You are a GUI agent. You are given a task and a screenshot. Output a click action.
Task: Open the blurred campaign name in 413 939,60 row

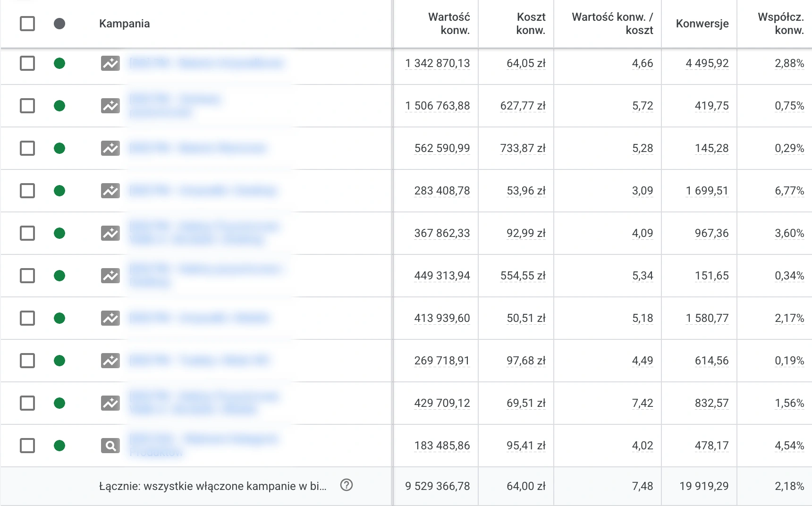pyautogui.click(x=199, y=318)
